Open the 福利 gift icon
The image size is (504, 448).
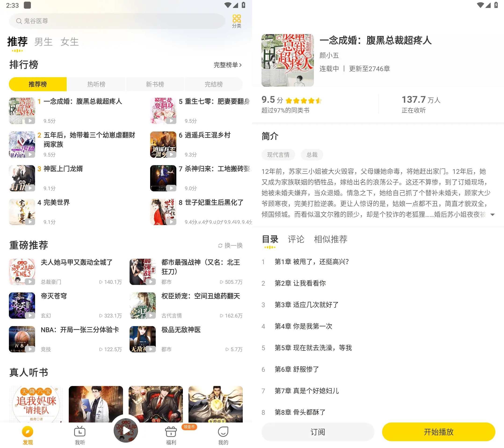point(171,432)
